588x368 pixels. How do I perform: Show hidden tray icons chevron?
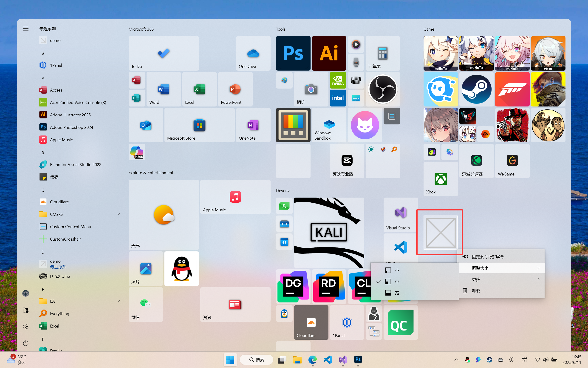[x=456, y=359]
